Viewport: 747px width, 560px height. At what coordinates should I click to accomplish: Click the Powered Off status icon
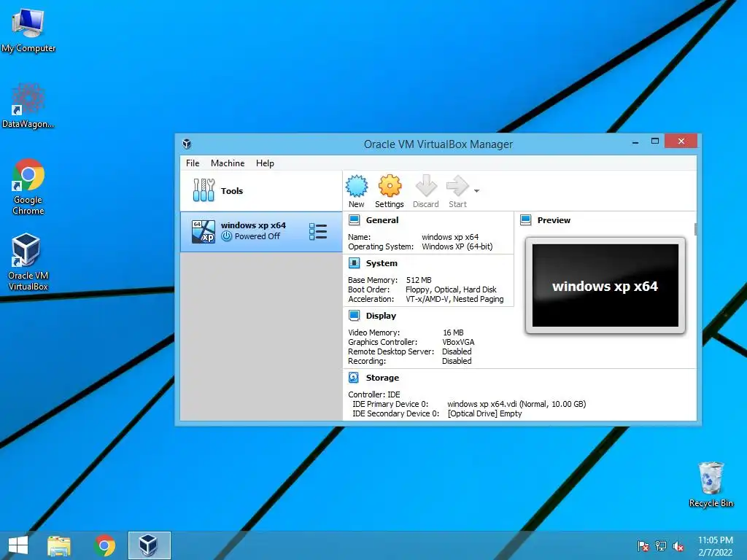click(227, 236)
